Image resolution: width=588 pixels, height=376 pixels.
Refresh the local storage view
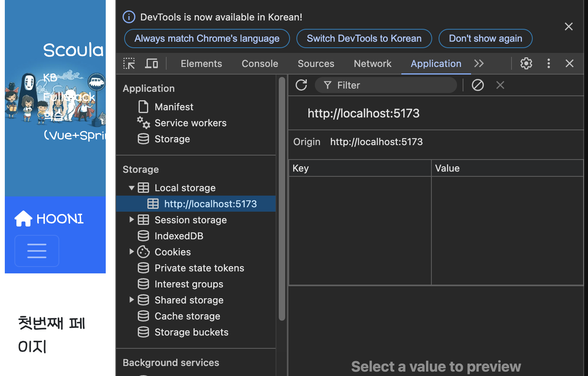click(301, 85)
